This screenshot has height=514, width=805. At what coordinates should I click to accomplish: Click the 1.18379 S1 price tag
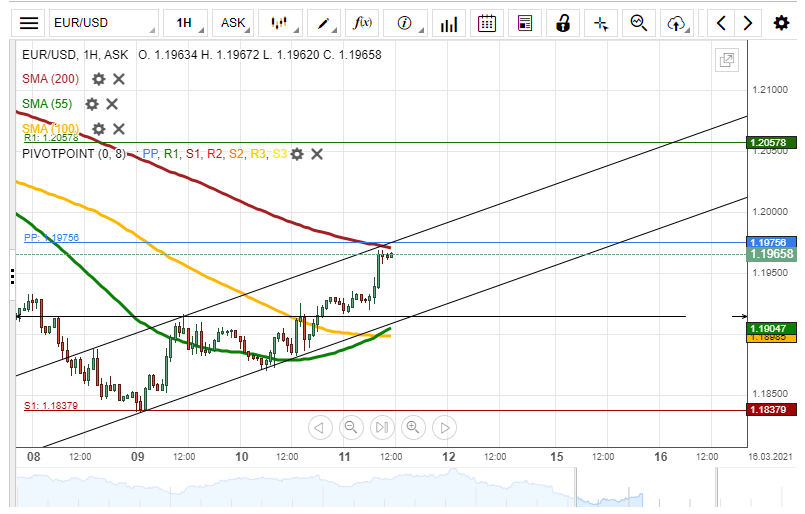(771, 410)
